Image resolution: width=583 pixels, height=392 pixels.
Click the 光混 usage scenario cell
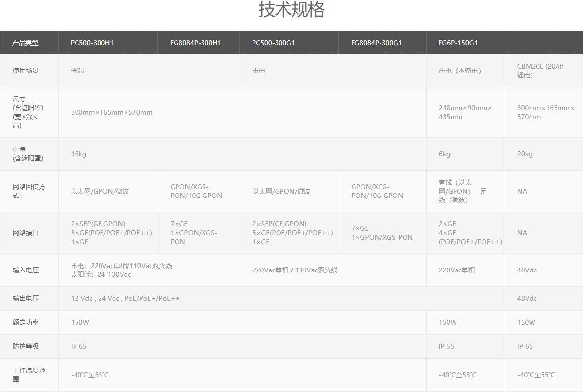coord(149,71)
